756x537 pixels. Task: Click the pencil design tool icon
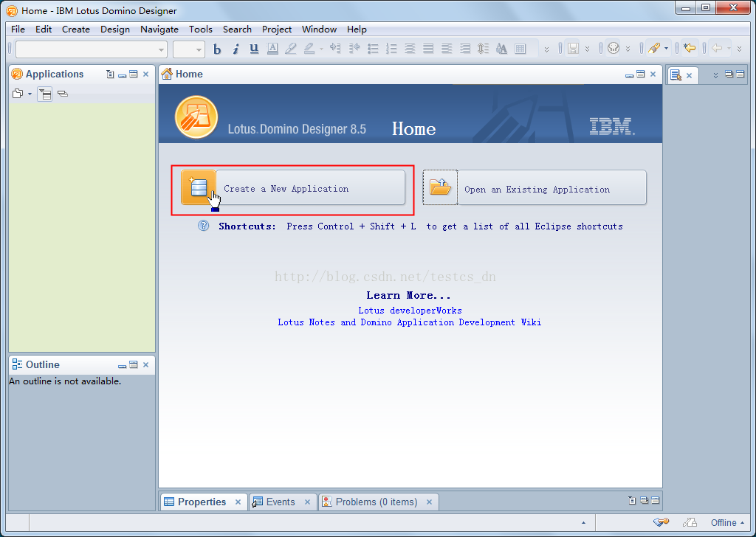click(654, 48)
